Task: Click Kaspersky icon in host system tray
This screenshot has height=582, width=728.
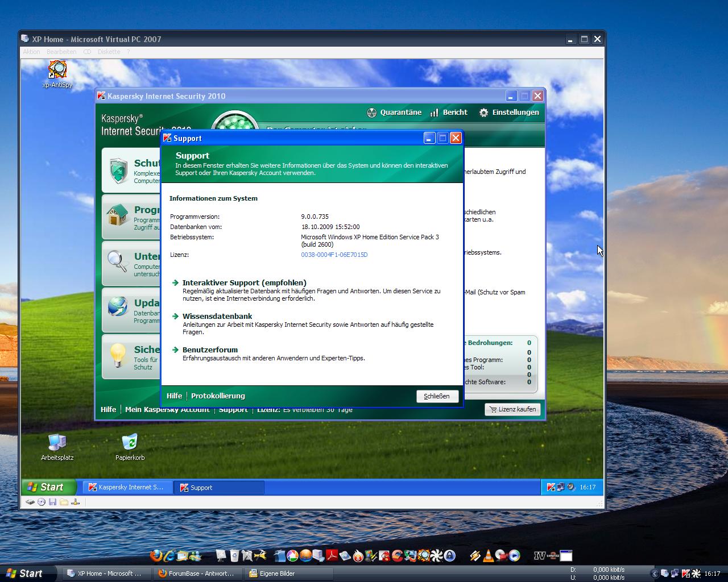Action: point(686,573)
